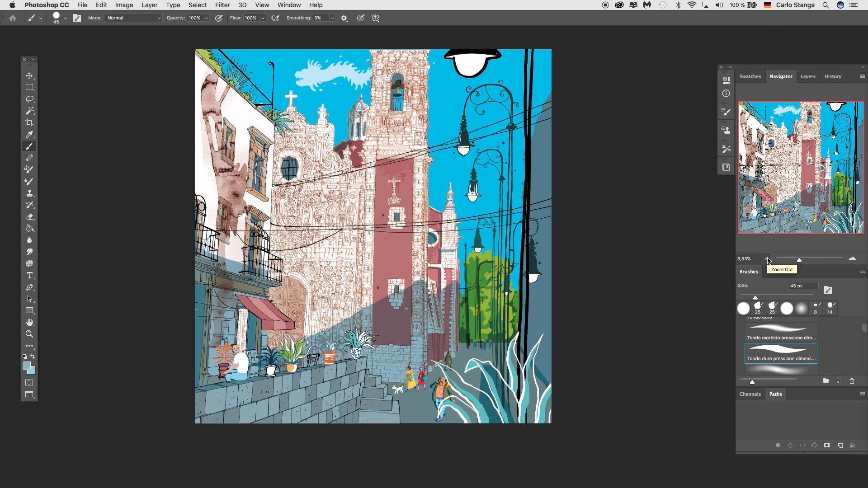Toggle pressure for opacity button
868x488 pixels.
pos(219,18)
